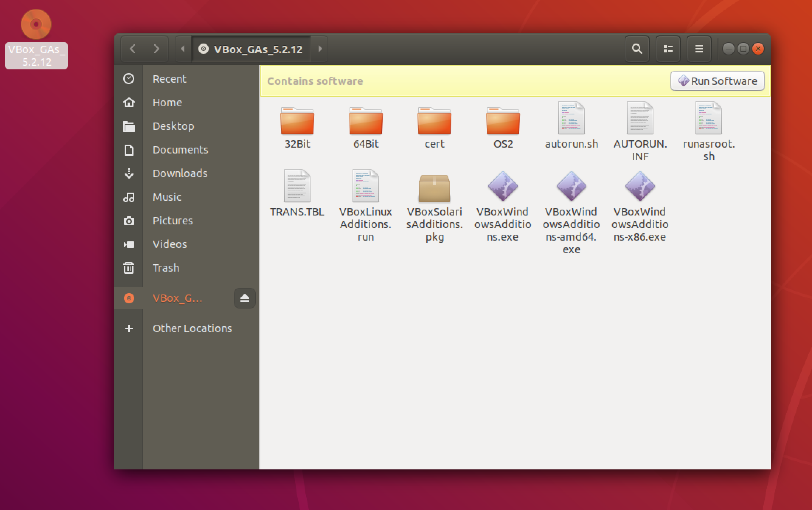Screen dimensions: 812x510
Task: Open the Downloads sidebar shortcut
Action: (x=180, y=173)
